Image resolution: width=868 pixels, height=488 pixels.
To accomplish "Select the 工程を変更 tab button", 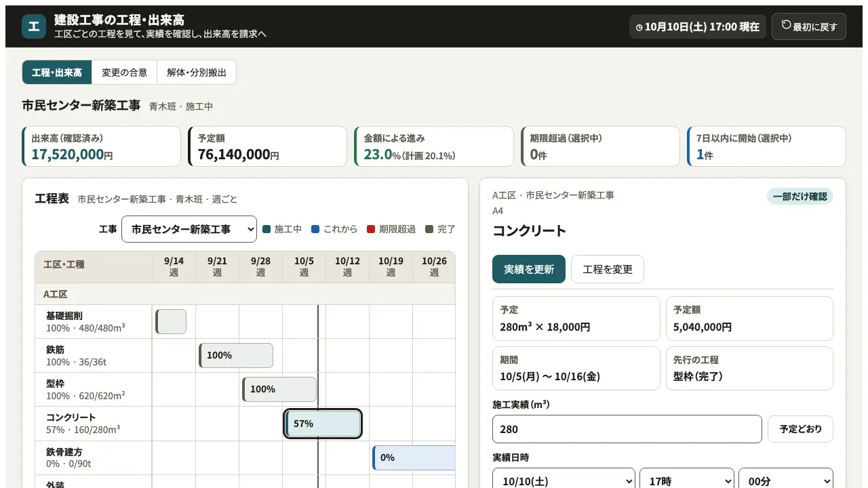I will (x=608, y=269).
